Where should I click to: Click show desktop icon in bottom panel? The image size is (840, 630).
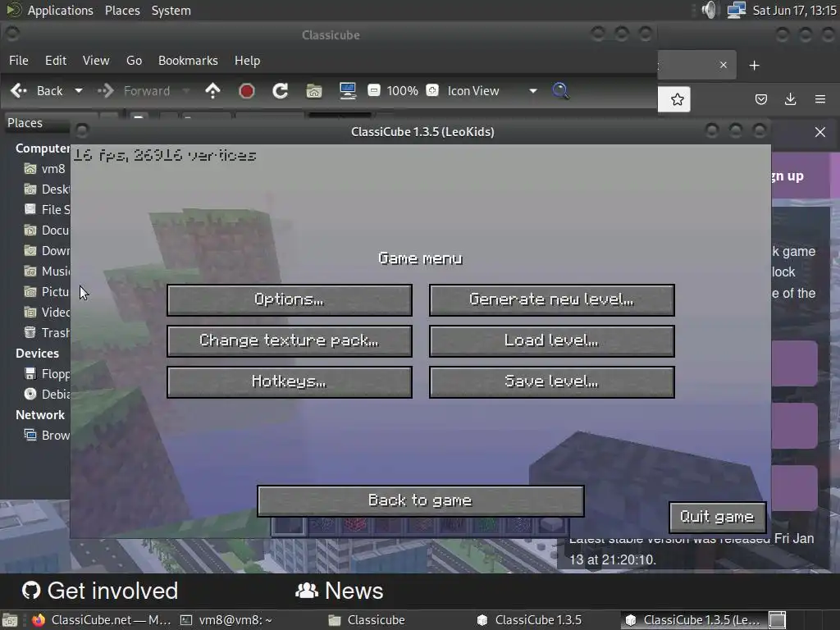click(10, 620)
